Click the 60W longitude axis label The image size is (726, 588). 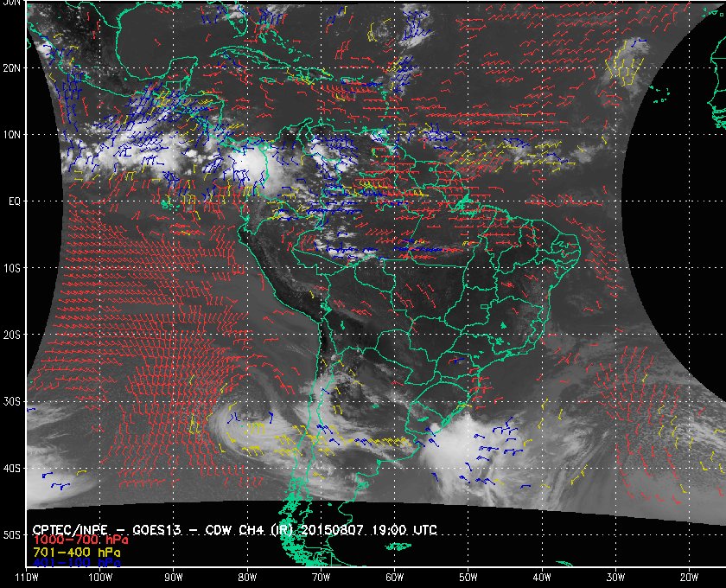[394, 577]
